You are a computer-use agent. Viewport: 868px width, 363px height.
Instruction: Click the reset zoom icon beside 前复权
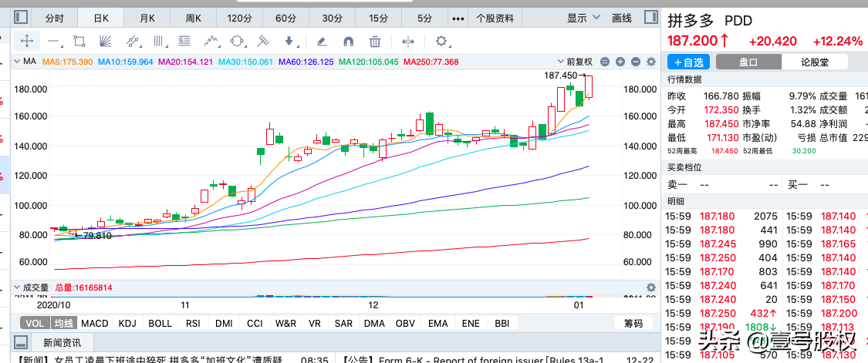point(604,62)
